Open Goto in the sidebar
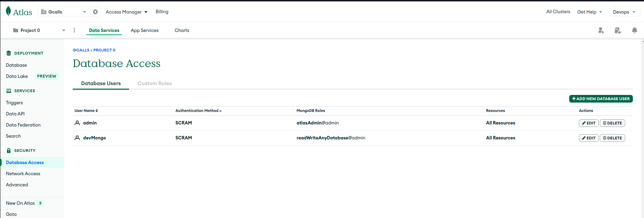 11,214
